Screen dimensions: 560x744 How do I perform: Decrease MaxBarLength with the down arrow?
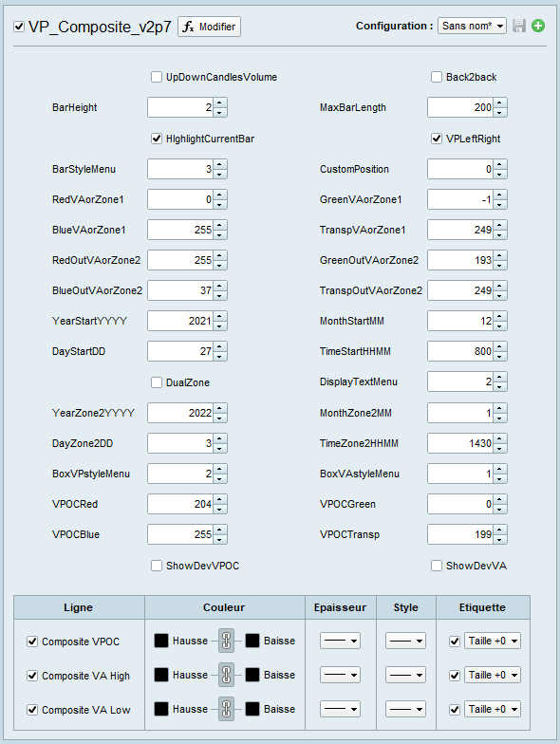(499, 112)
